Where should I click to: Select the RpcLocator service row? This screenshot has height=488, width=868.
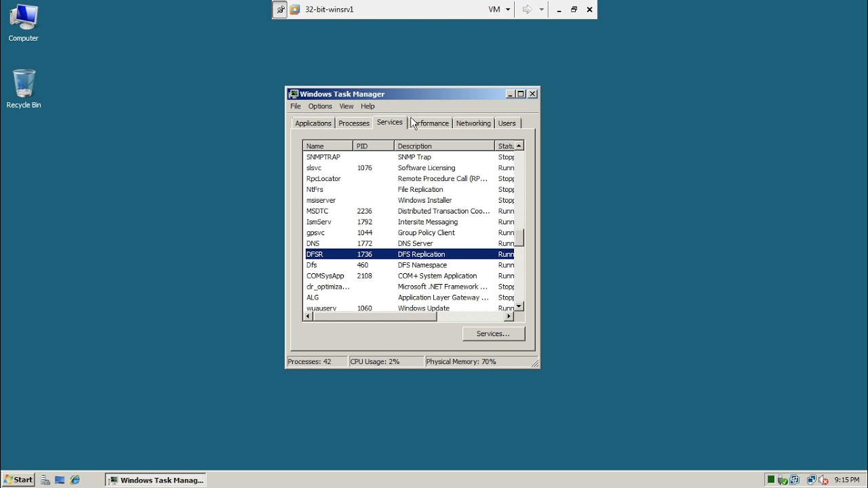tap(408, 179)
